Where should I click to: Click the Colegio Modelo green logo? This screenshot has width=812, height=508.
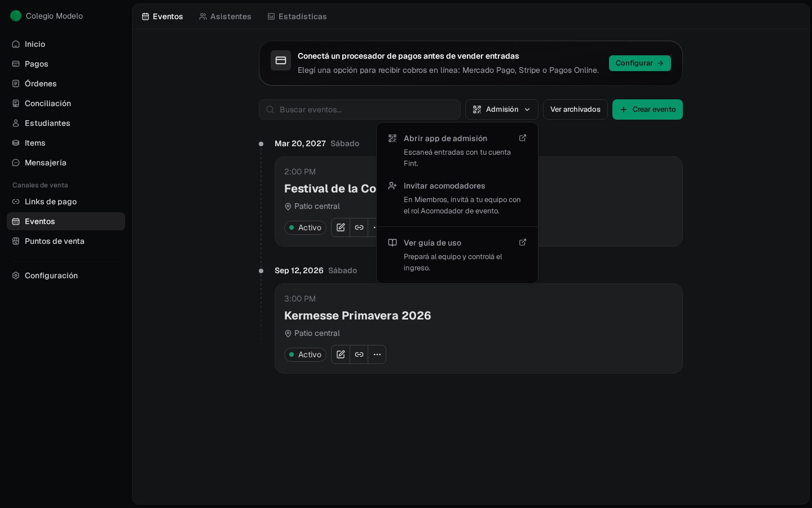(16, 16)
